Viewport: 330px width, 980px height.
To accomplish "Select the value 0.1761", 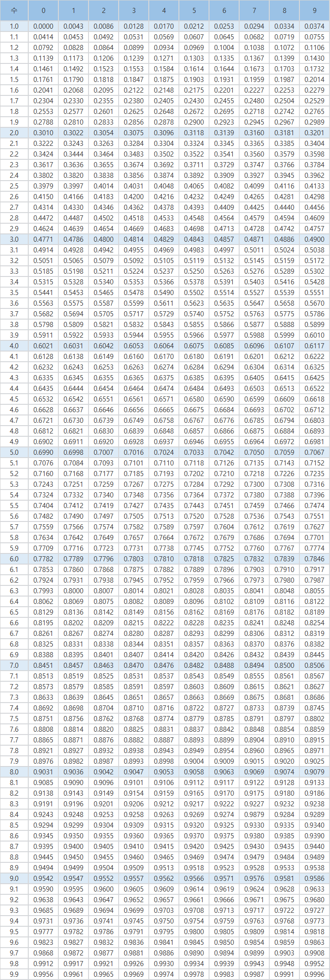I will (x=44, y=80).
